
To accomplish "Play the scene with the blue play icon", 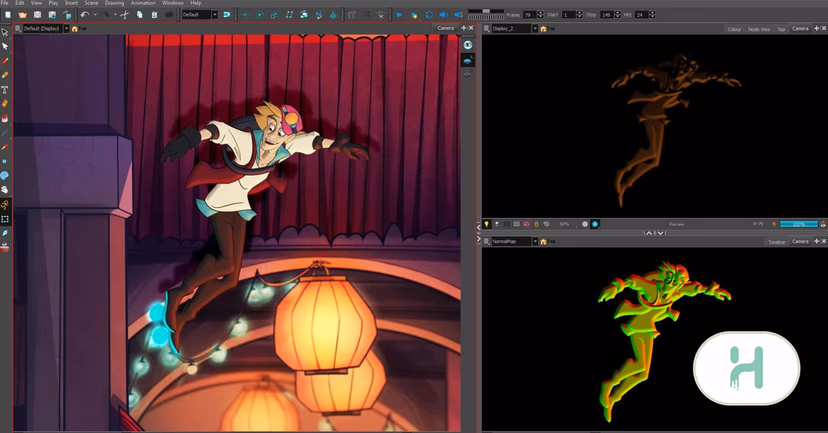I will [400, 15].
